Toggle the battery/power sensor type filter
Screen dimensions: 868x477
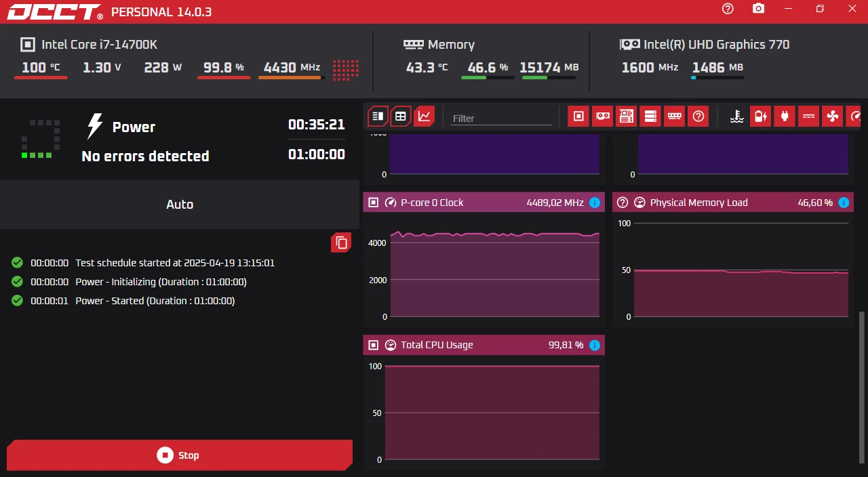coord(760,117)
